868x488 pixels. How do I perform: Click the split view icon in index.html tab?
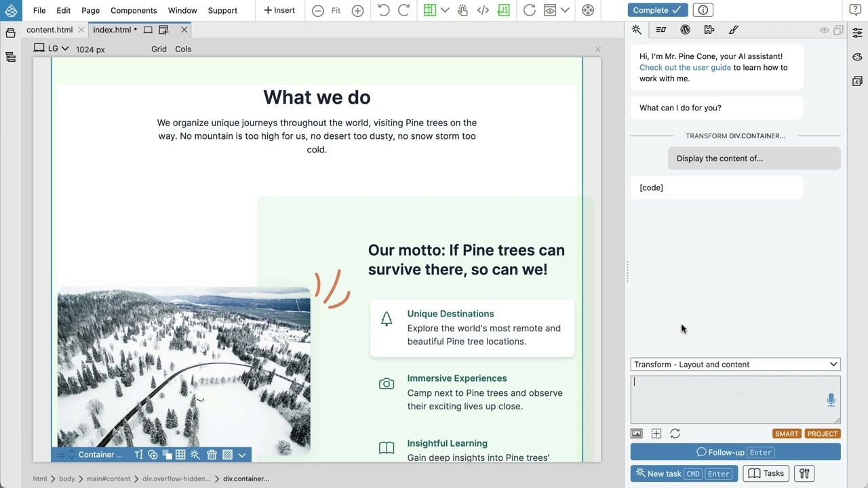coord(163,30)
